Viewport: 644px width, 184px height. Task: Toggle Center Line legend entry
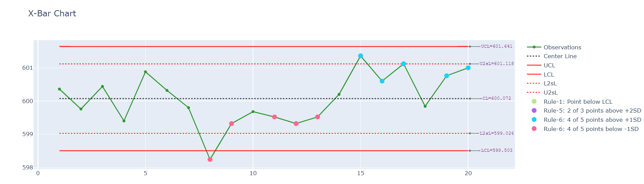tap(560, 56)
